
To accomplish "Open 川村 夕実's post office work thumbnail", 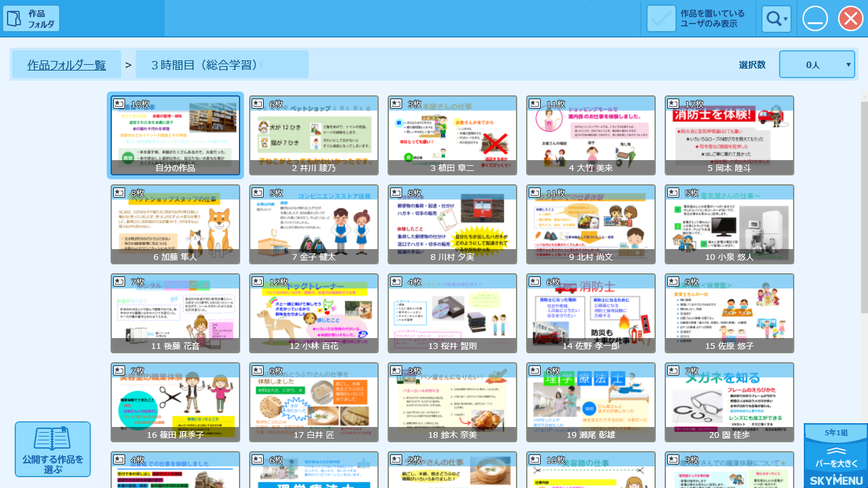I will coord(452,224).
